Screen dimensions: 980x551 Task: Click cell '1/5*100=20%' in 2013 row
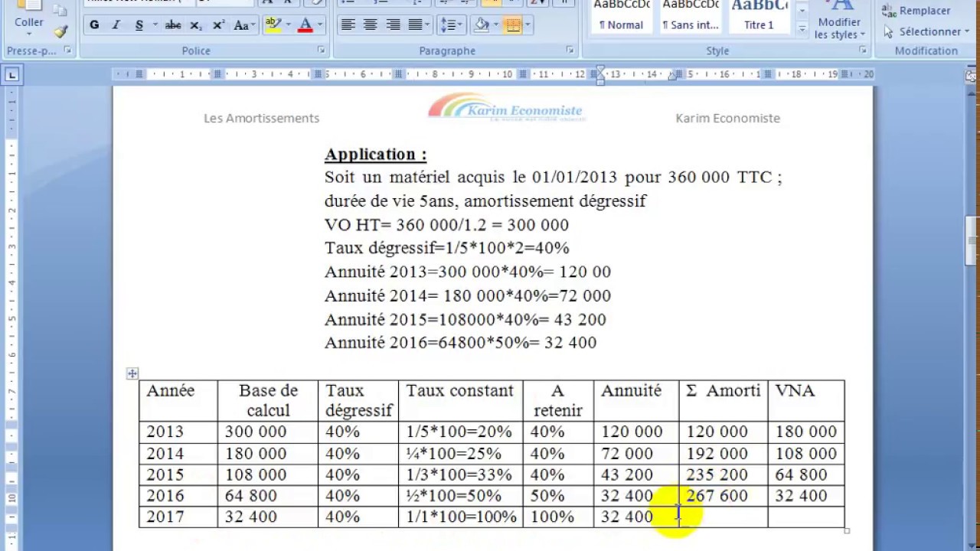pyautogui.click(x=459, y=432)
